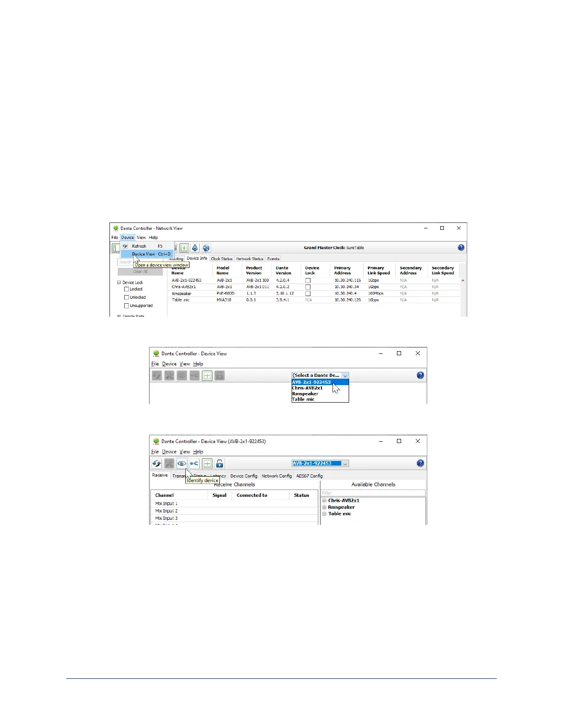Click the Identify device eye icon
This screenshot has height=728, width=563.
(182, 463)
